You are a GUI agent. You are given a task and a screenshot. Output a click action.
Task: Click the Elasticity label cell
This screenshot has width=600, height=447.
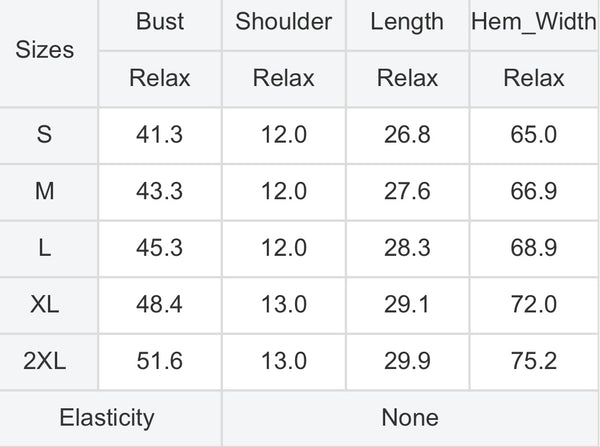pos(107,418)
